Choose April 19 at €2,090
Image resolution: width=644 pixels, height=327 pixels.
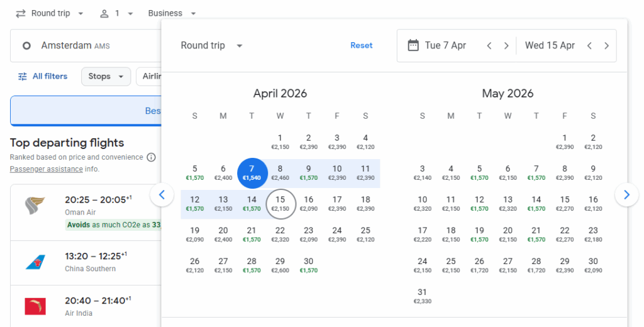(195, 235)
